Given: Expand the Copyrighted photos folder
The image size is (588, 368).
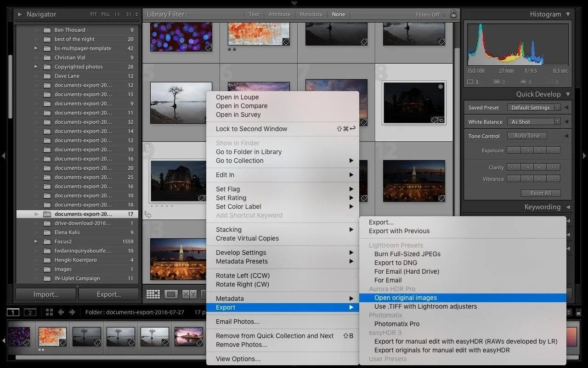Looking at the screenshot, I should click(x=36, y=67).
